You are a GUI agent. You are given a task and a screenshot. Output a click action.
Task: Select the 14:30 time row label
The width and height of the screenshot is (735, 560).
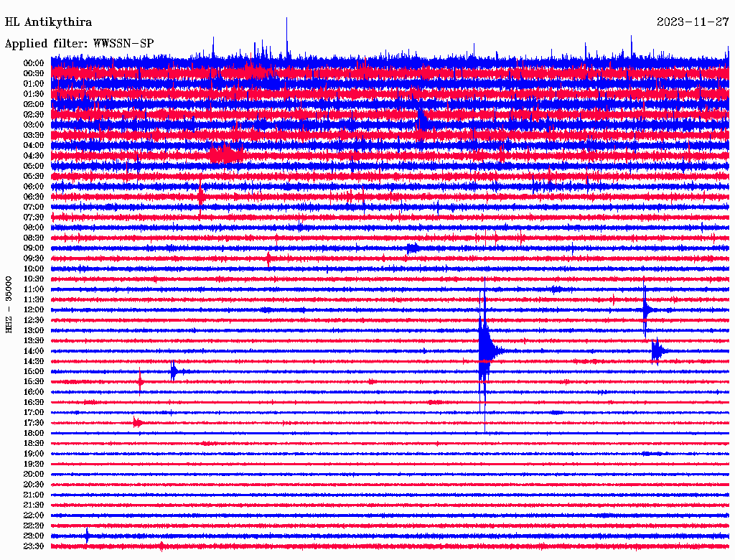(34, 362)
